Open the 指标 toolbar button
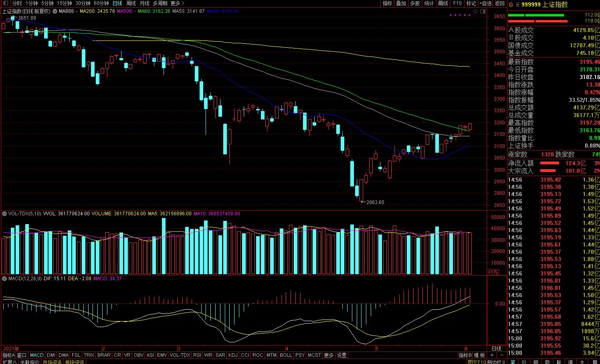 (388, 3)
